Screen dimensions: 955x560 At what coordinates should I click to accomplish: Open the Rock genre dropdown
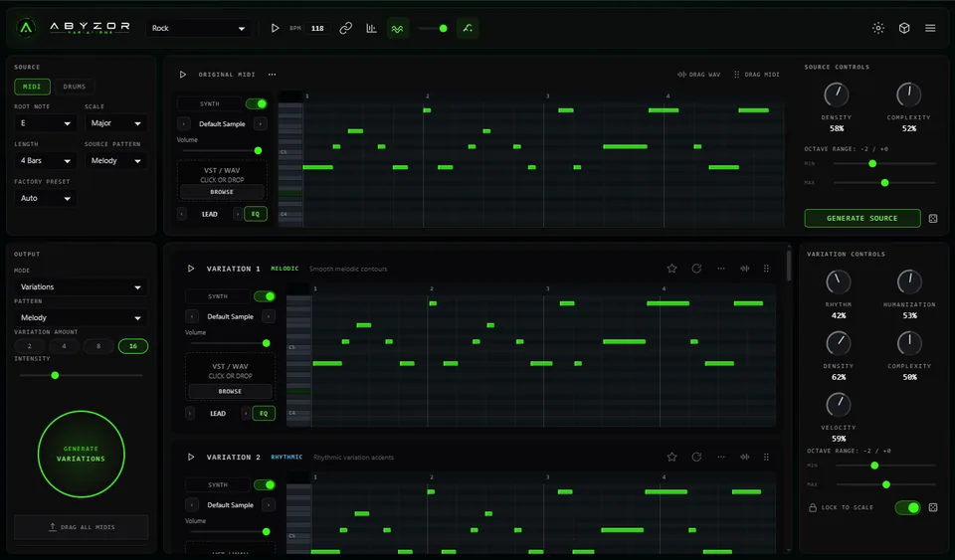[x=199, y=28]
